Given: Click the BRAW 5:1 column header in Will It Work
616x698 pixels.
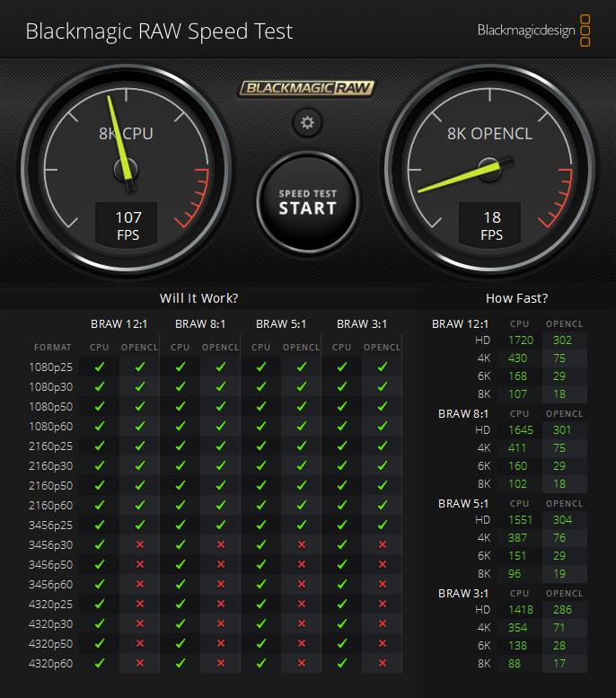Looking at the screenshot, I should tap(281, 323).
